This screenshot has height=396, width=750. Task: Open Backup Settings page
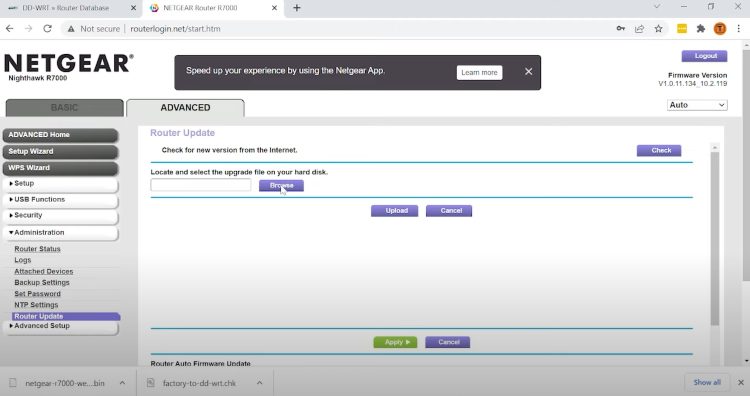pyautogui.click(x=42, y=283)
